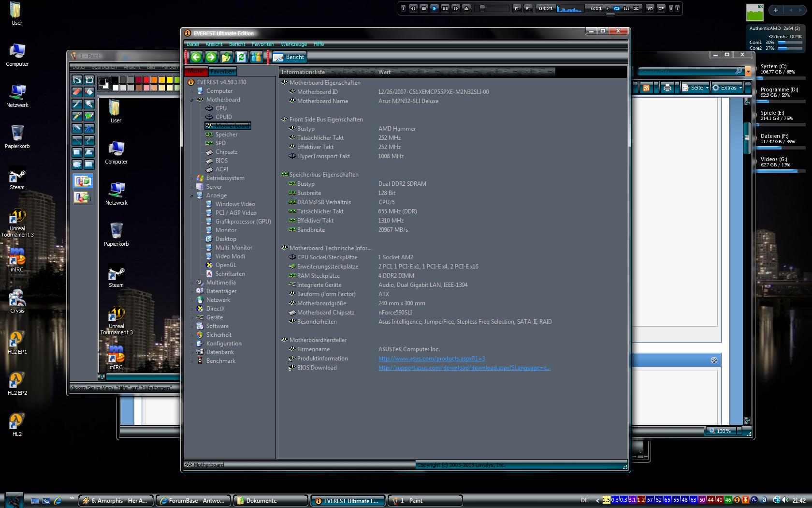Open the Werkzeuge menu in EVEREST
Screen dimensions: 812x508
point(294,44)
